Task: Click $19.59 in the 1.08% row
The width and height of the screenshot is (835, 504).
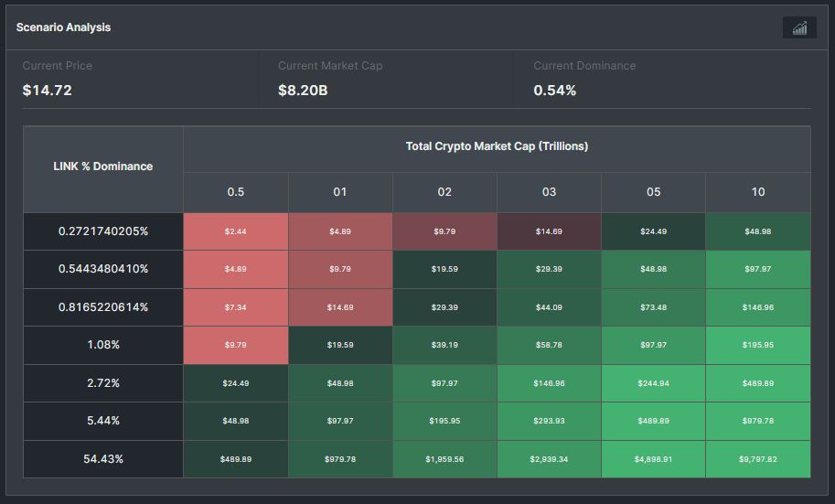Action: tap(340, 345)
